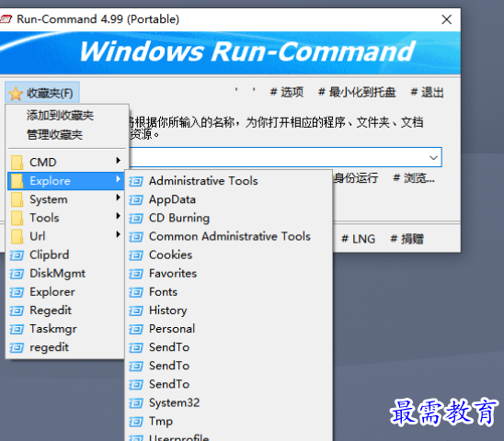This screenshot has width=504, height=441.
Task: Run the lowercase regedit favorite
Action: pos(66,347)
